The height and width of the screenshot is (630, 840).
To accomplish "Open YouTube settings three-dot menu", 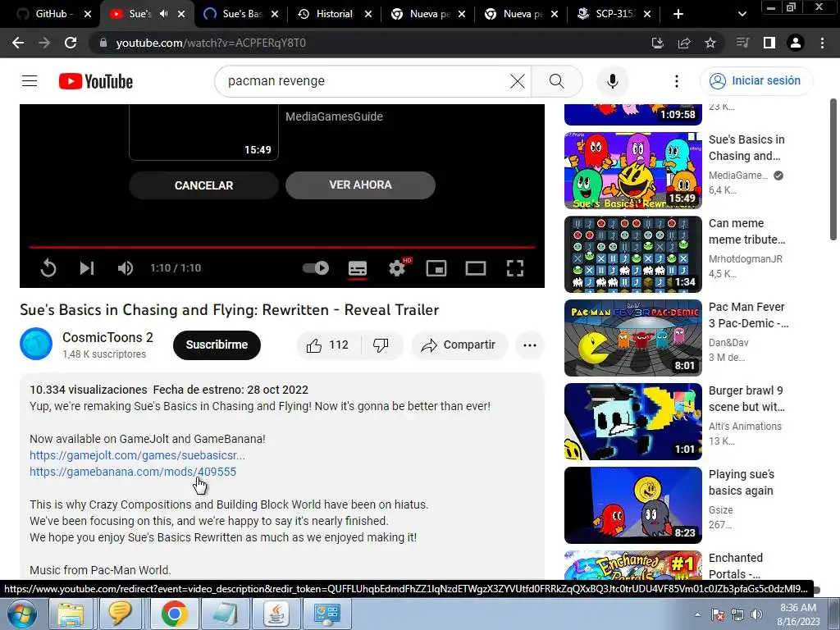I will [677, 81].
